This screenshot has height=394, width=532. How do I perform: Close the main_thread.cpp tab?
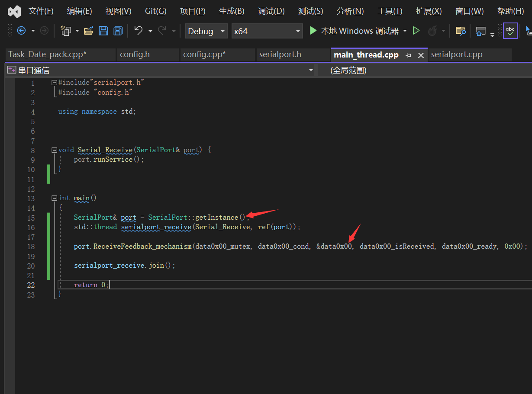coord(420,55)
